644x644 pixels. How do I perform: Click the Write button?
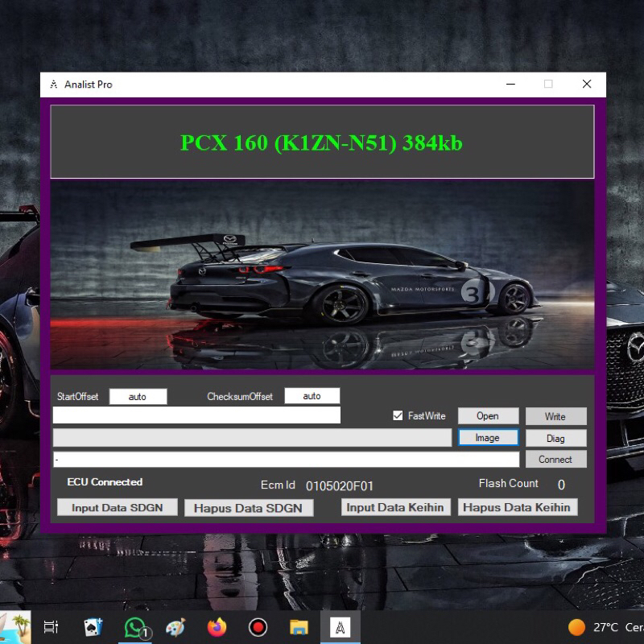555,416
